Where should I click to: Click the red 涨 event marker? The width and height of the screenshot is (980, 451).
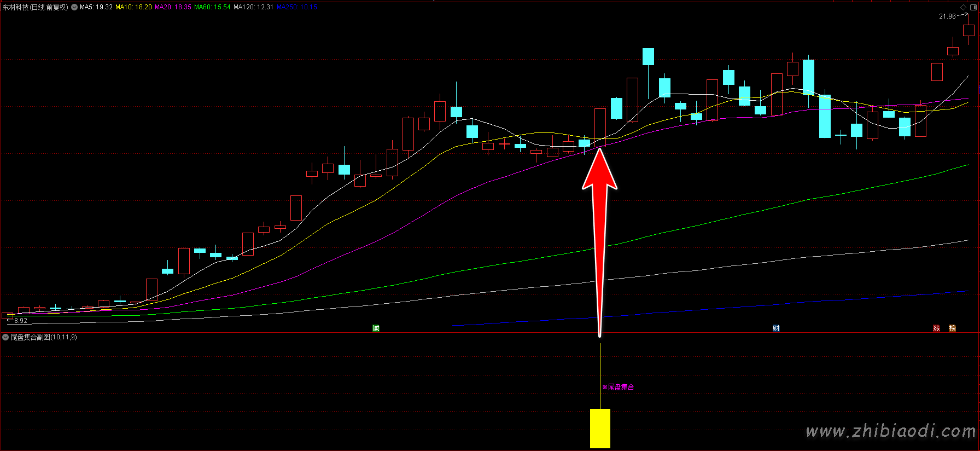(x=936, y=328)
